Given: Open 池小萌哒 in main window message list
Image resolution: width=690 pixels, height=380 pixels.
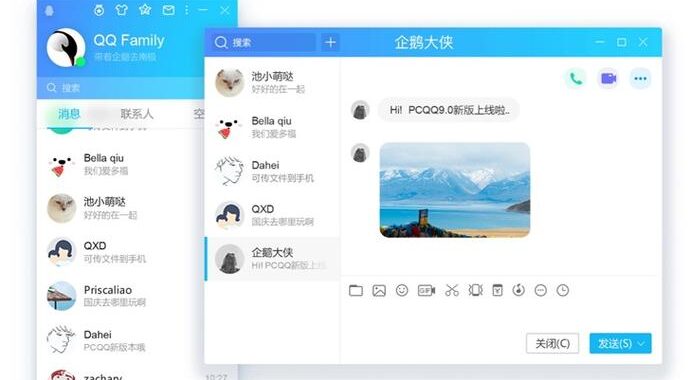Looking at the screenshot, I should [x=121, y=208].
